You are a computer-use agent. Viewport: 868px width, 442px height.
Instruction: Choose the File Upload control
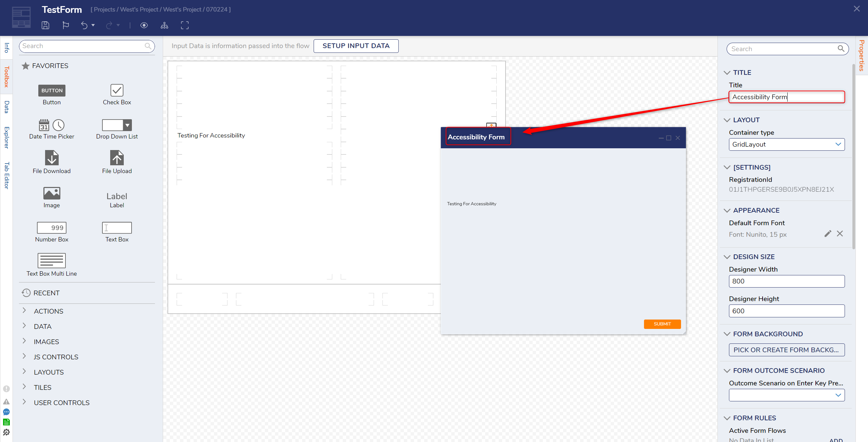click(117, 162)
